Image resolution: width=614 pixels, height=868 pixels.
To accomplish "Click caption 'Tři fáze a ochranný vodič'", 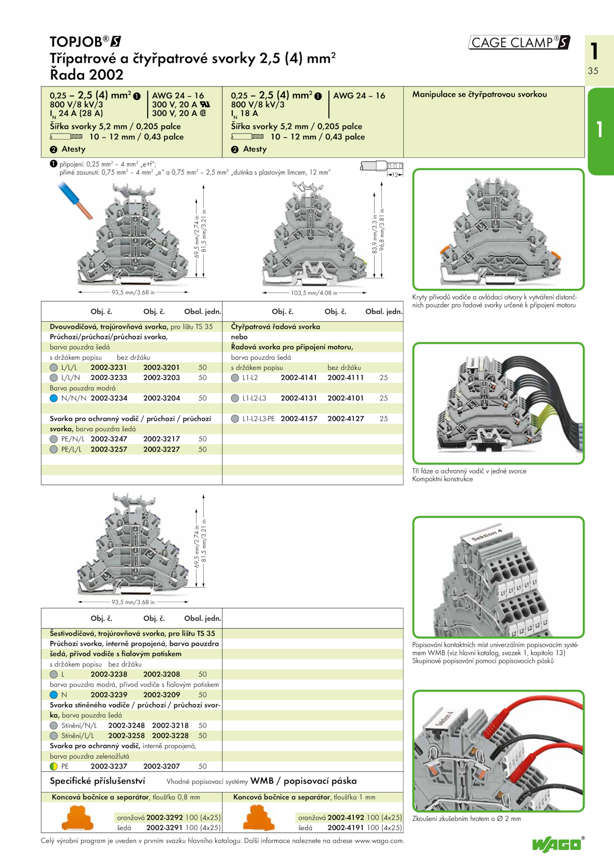I will point(469,471).
